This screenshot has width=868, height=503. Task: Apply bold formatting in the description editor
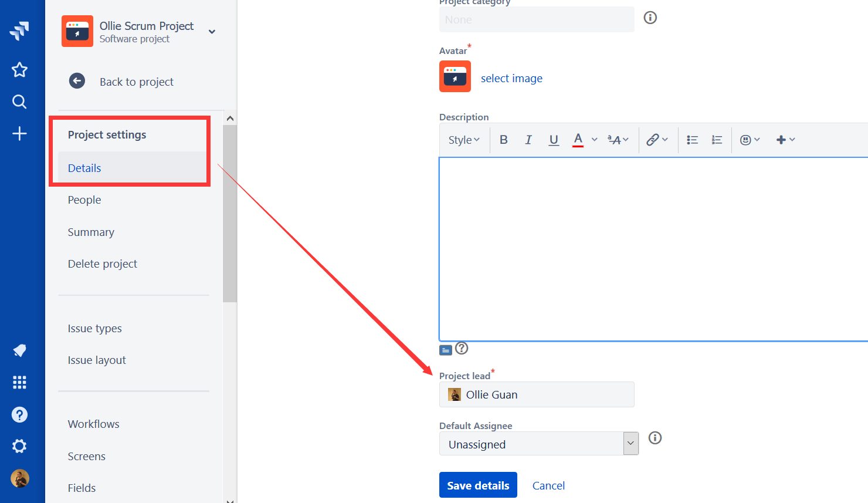[503, 139]
